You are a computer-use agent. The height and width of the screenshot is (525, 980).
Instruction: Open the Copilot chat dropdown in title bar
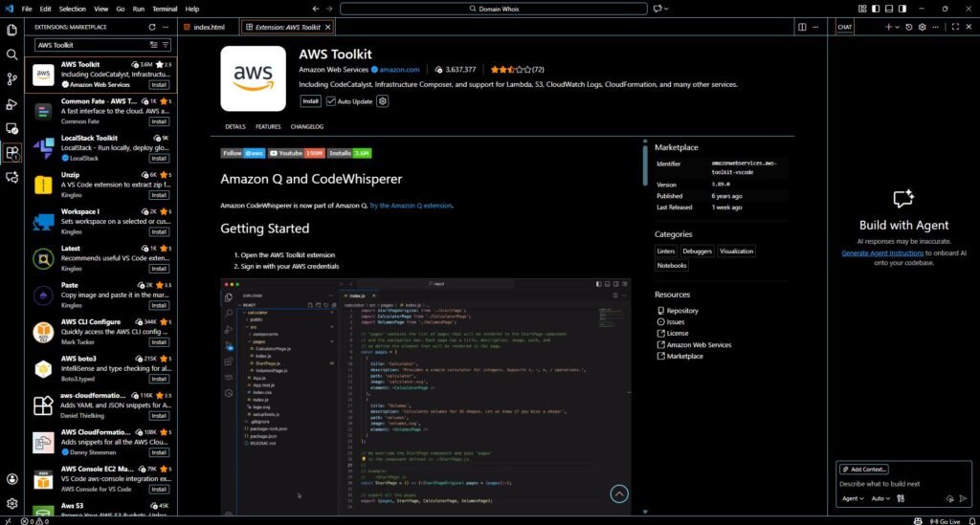click(x=660, y=9)
